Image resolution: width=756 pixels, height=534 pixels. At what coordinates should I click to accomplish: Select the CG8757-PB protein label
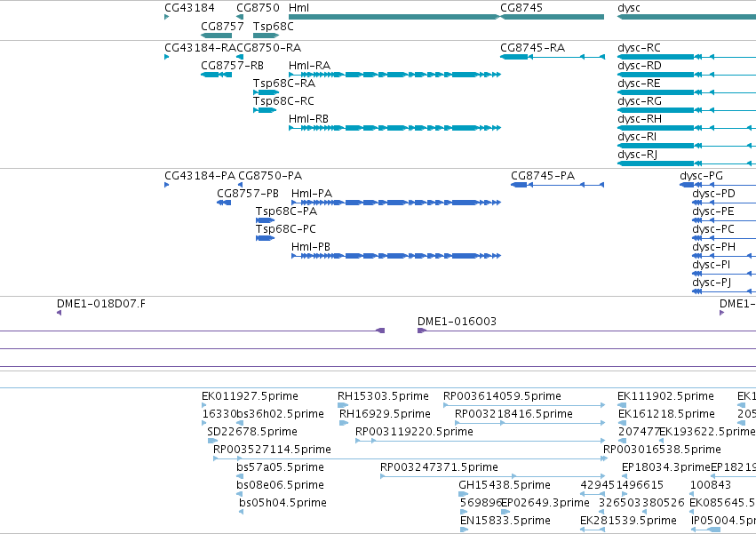click(248, 194)
